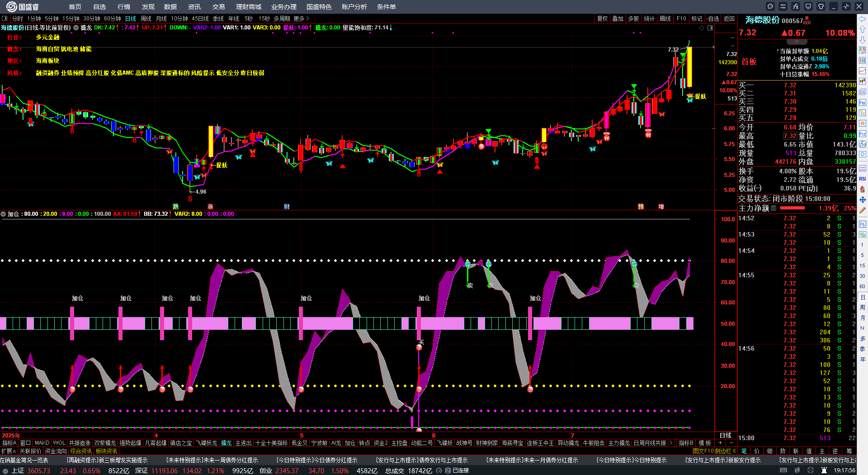This screenshot has height=475, width=868.
Task: Click the Guosheng logo icon
Action: (x=11, y=6)
